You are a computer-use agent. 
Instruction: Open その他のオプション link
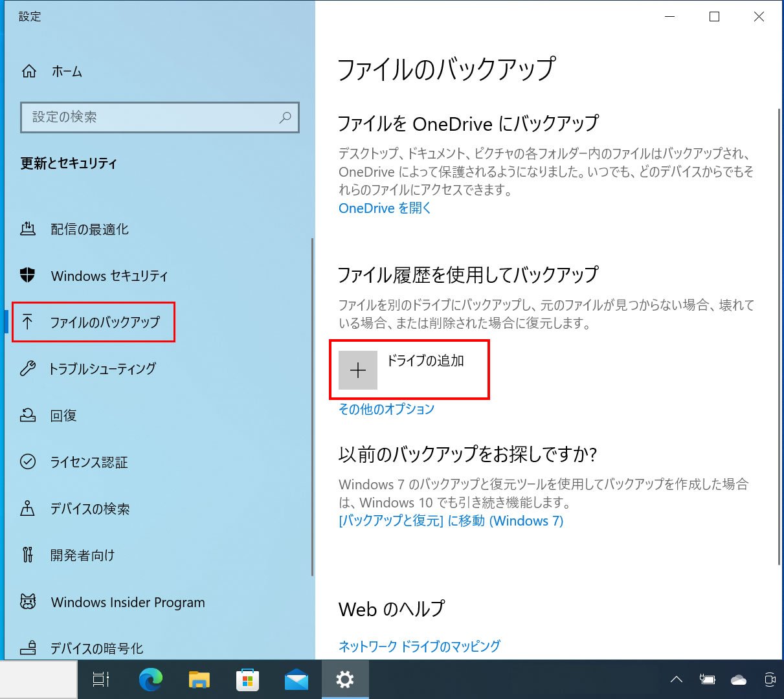click(386, 409)
